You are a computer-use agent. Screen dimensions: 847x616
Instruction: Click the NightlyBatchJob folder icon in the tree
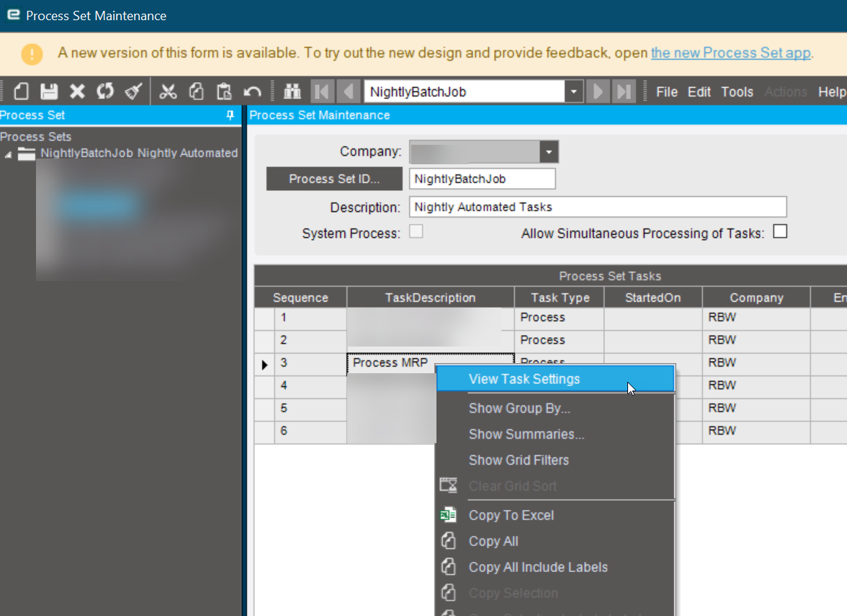(27, 153)
